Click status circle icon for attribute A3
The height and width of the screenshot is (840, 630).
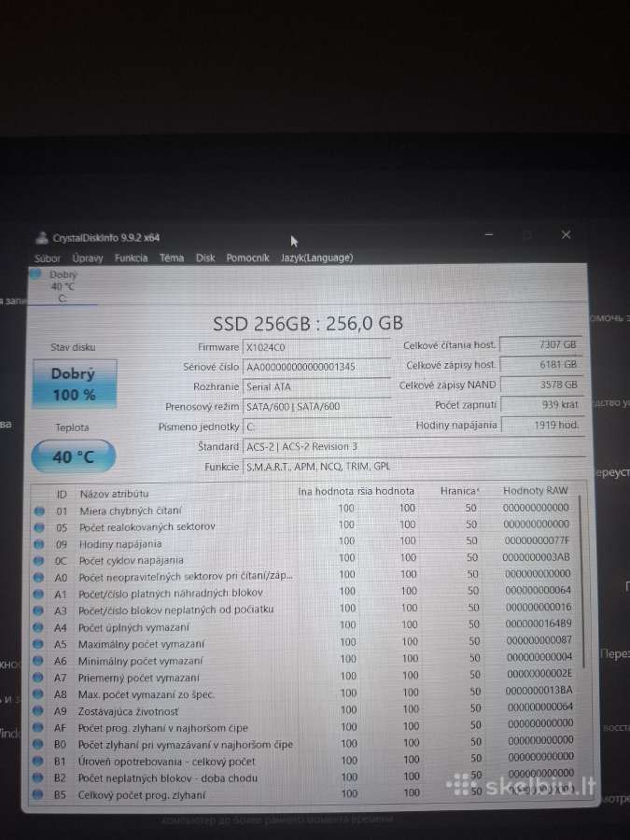[x=38, y=610]
